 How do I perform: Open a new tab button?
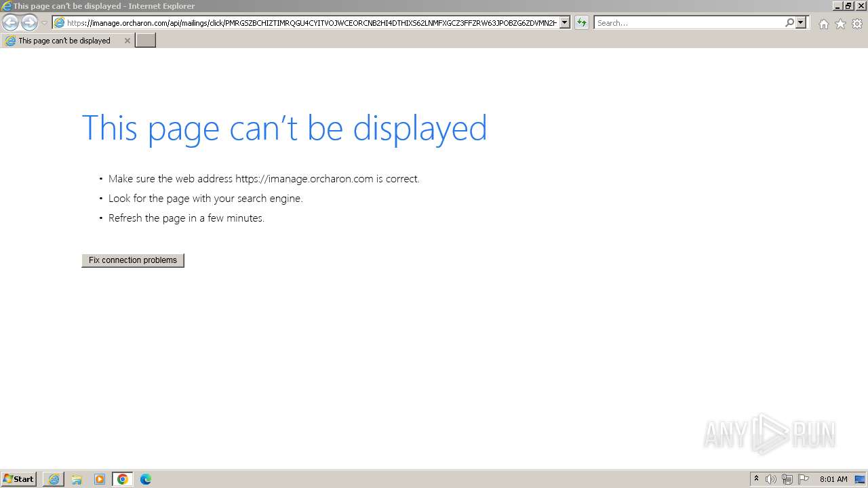[x=146, y=41]
